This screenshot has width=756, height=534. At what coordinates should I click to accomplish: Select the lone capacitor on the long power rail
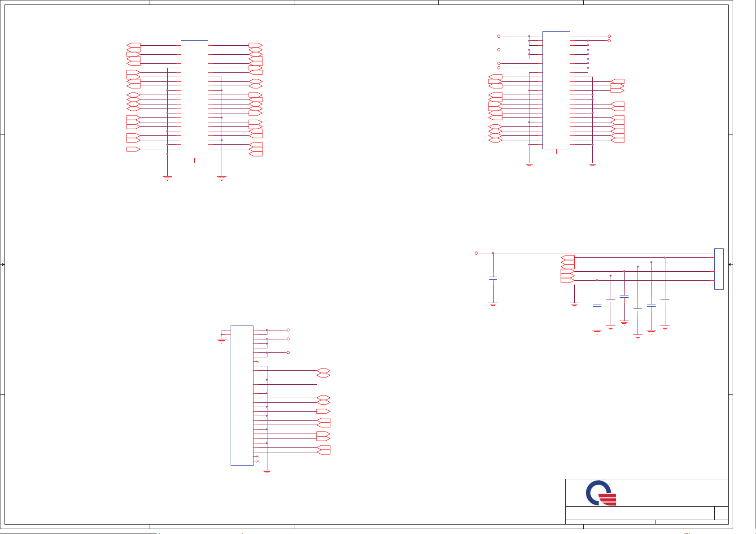(x=493, y=278)
